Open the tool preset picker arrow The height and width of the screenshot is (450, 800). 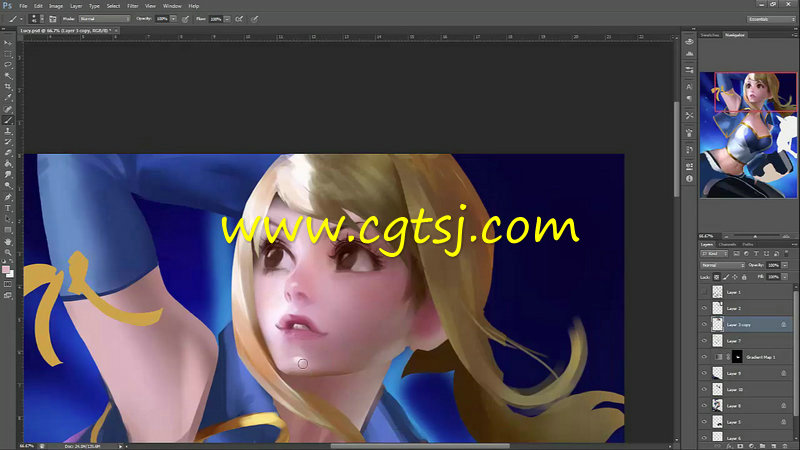coord(21,19)
